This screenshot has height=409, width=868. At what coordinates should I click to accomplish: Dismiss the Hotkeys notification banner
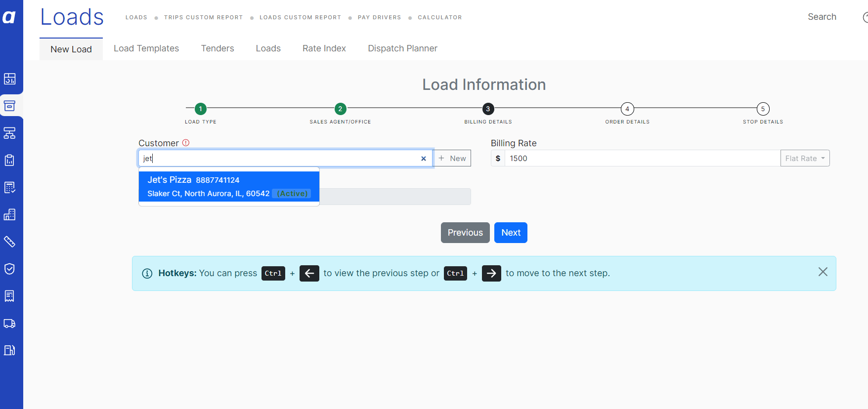(x=823, y=272)
